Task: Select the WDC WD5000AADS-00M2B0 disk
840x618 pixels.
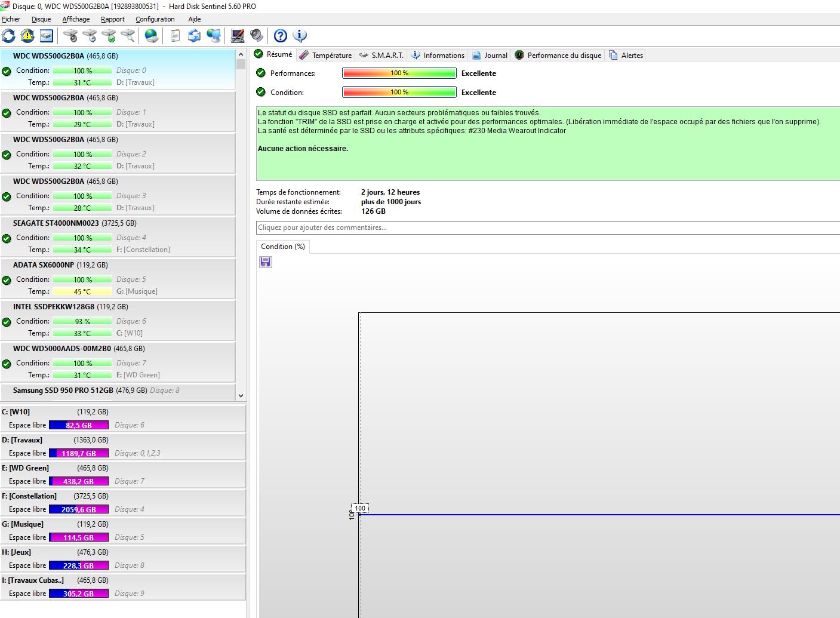Action: (x=118, y=362)
